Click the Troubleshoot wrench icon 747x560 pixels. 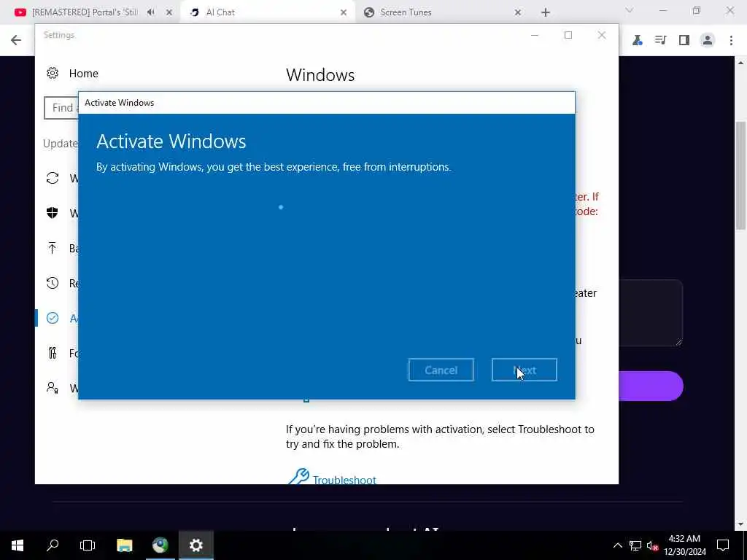click(x=298, y=477)
